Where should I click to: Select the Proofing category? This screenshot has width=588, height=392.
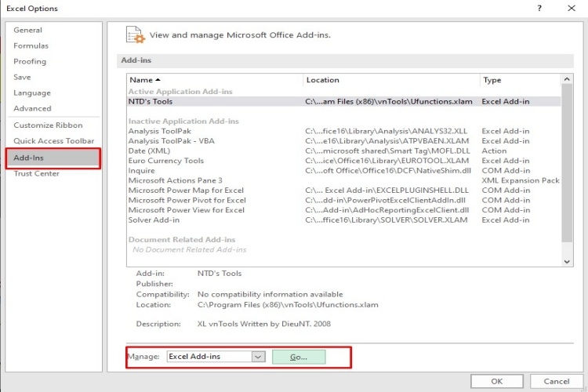click(x=30, y=61)
